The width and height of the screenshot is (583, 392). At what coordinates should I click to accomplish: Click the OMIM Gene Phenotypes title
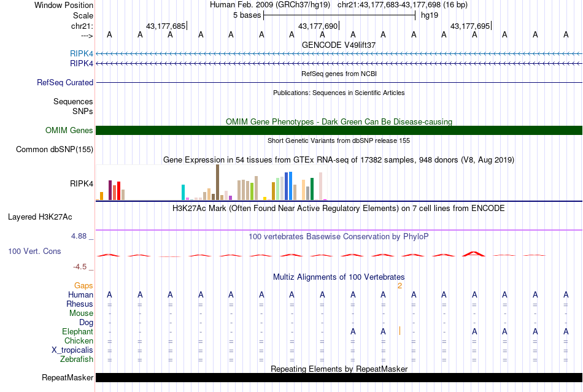click(x=339, y=121)
